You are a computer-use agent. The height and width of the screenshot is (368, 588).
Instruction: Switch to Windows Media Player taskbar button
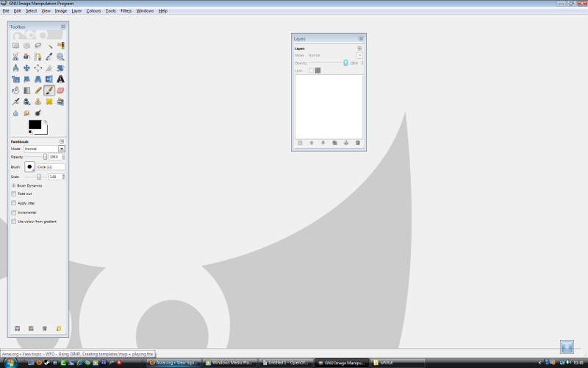pos(229,363)
